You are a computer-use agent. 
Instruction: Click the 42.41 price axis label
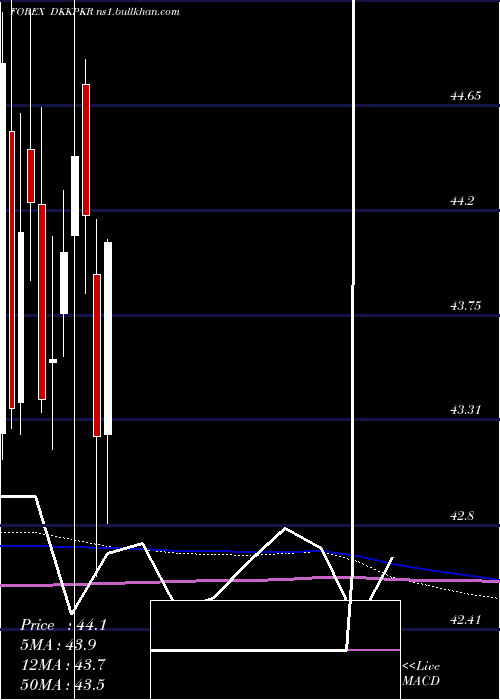(465, 620)
